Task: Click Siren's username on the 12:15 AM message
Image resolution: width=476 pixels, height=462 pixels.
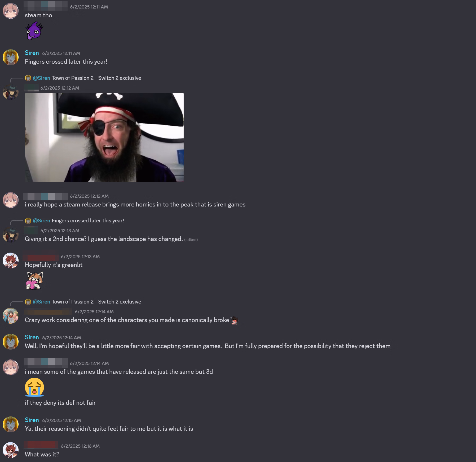Action: (32, 420)
